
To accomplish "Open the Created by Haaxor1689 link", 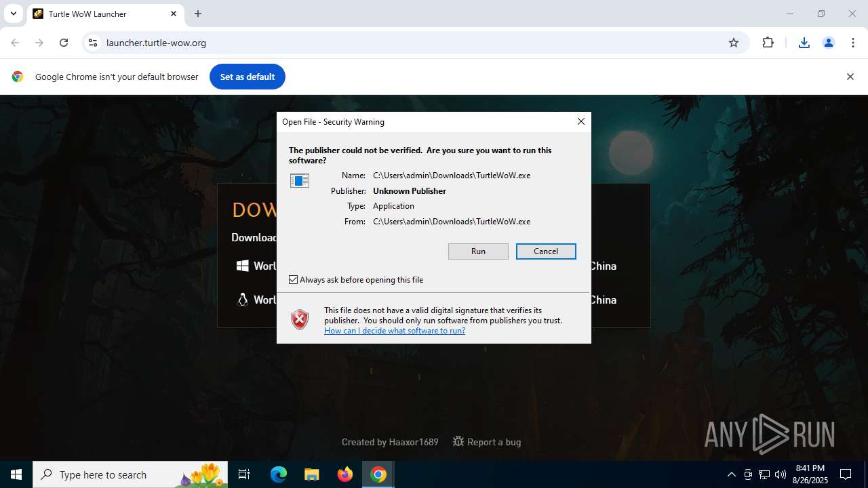I will point(390,442).
